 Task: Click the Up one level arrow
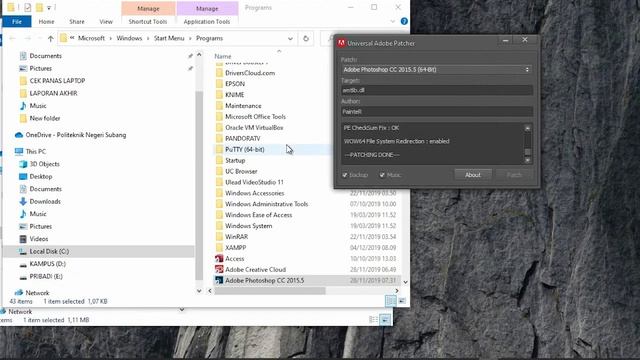pos(51,38)
